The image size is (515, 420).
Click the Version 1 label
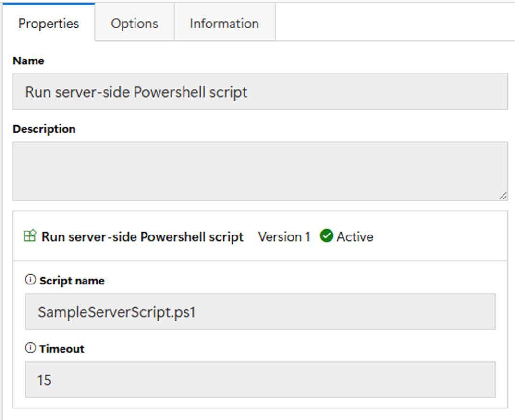[x=284, y=237]
